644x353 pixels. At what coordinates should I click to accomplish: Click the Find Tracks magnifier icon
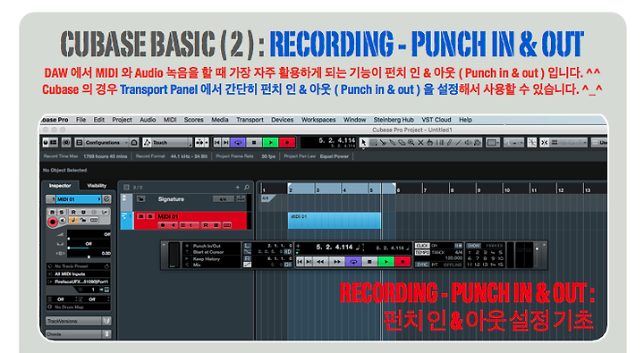click(247, 187)
